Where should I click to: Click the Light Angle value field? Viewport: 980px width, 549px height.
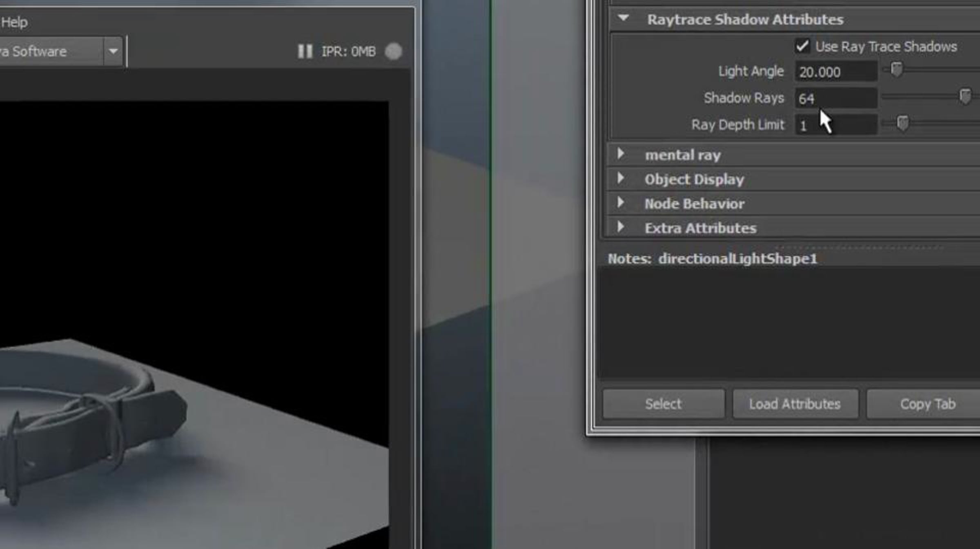[x=836, y=72]
